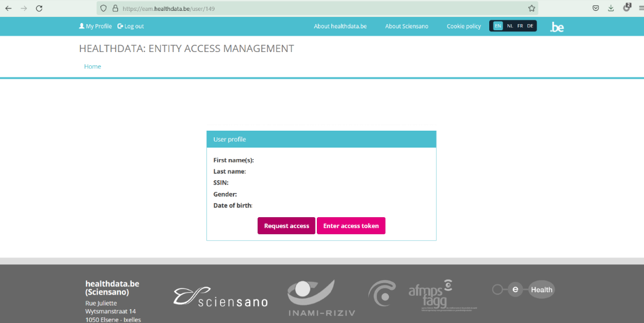Click the .be logo in header
The height and width of the screenshot is (323, 644).
(556, 27)
